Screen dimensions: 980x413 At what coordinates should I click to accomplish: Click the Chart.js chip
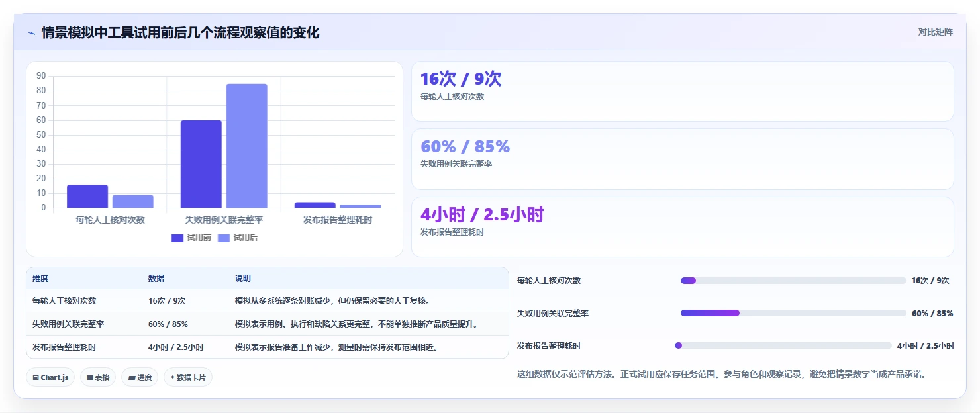pos(51,377)
